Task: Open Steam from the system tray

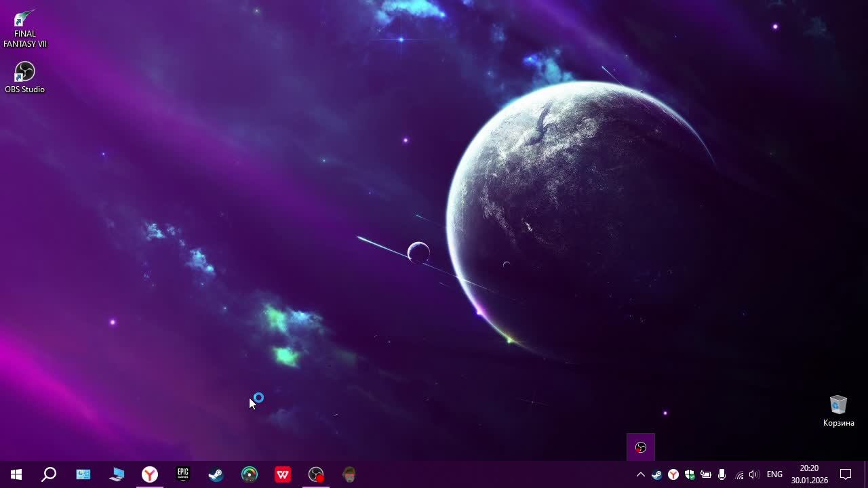Action: [656, 474]
